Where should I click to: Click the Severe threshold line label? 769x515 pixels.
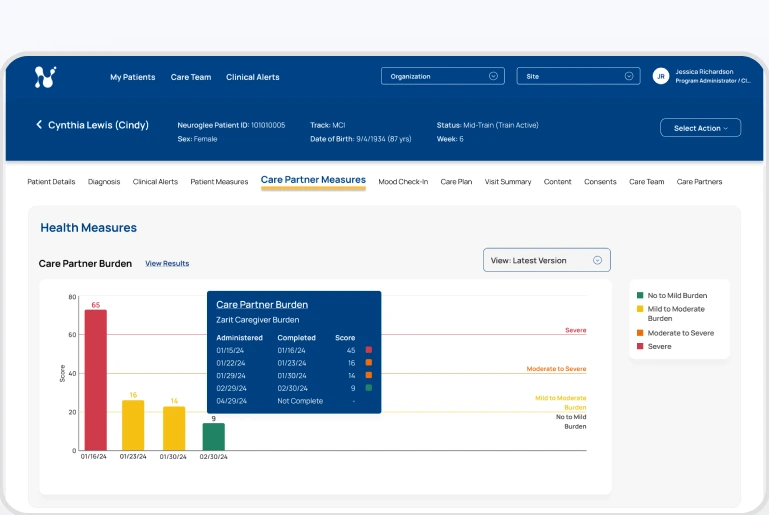tap(575, 330)
